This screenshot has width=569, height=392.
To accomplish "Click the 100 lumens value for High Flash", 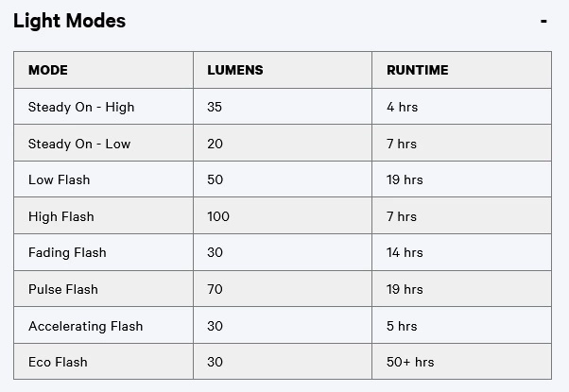I will (217, 216).
